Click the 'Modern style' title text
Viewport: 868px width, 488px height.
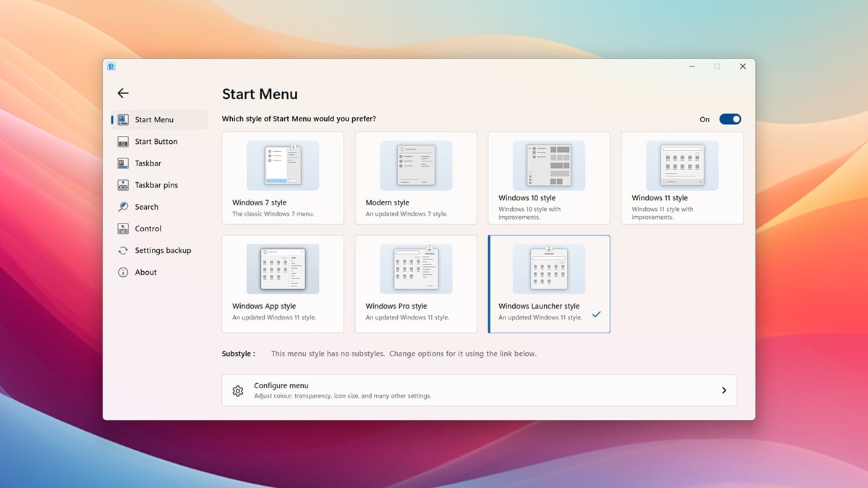tap(387, 203)
